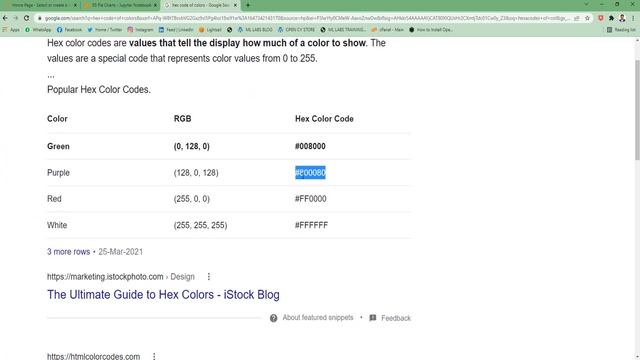Click the RGB value (255, 255, 255)
640x360 pixels.
200,225
